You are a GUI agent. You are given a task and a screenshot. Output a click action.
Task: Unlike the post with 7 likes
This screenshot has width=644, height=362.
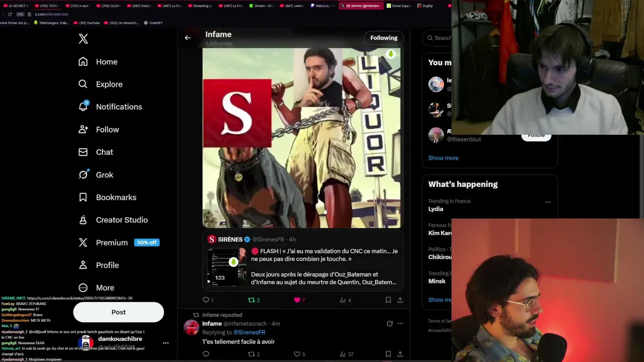click(x=297, y=300)
